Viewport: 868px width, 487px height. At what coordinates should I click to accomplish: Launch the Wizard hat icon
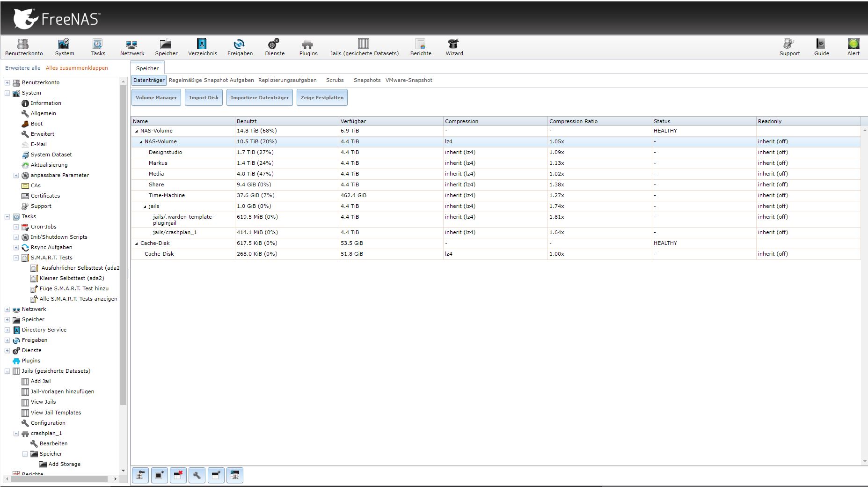point(453,44)
